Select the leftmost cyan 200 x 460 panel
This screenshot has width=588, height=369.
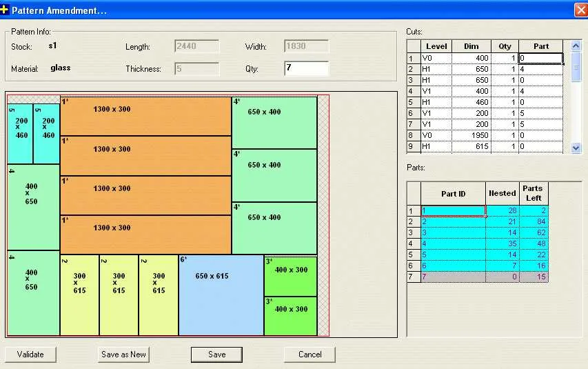tap(20, 134)
